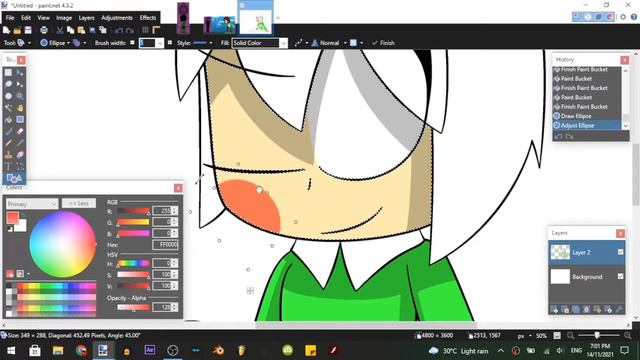Toggle the pixel grid display
The height and width of the screenshot is (360, 640).
click(145, 30)
